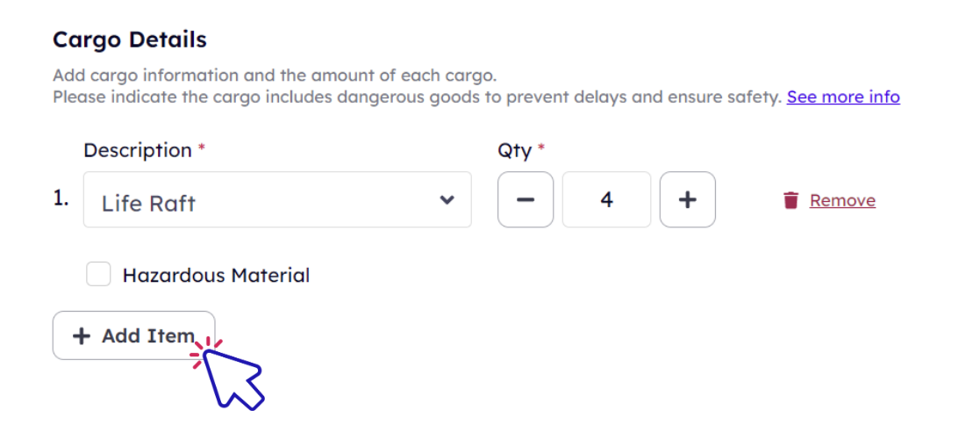Expand the Description dropdown chevron arrow

[x=447, y=200]
